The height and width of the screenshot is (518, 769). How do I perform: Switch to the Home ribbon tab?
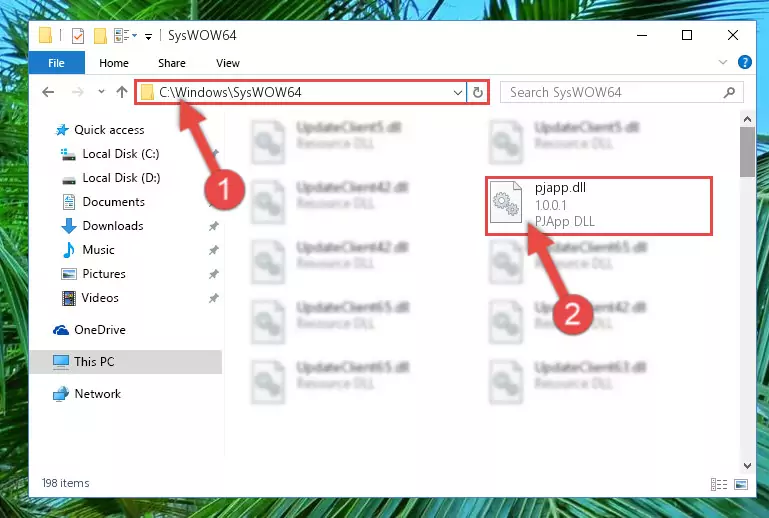[x=114, y=63]
